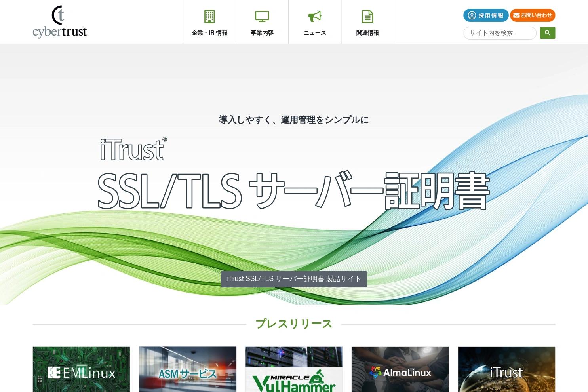The height and width of the screenshot is (392, 588).
Task: Click the document icon above 関連情報
Action: coord(367,17)
